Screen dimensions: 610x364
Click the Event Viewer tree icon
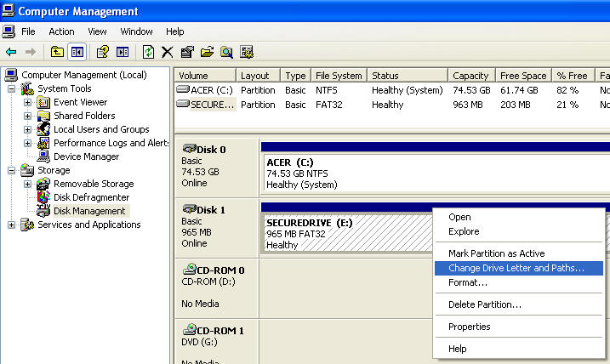pos(43,103)
